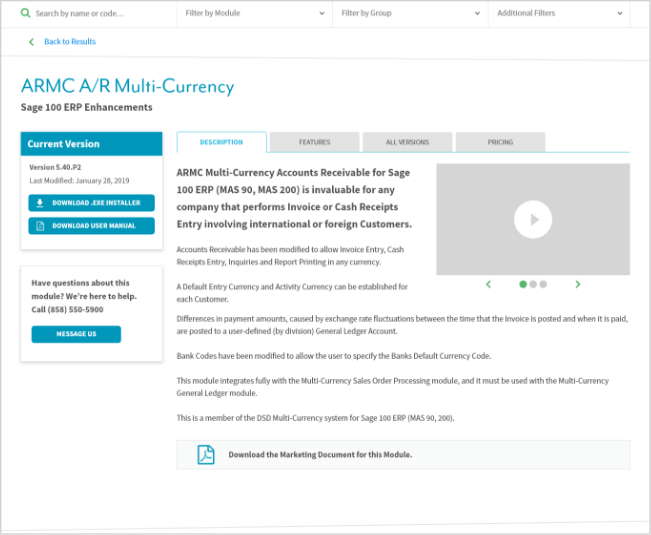Click Sage 100 ERP Enhancements subtitle
The height and width of the screenshot is (535, 651).
point(86,107)
